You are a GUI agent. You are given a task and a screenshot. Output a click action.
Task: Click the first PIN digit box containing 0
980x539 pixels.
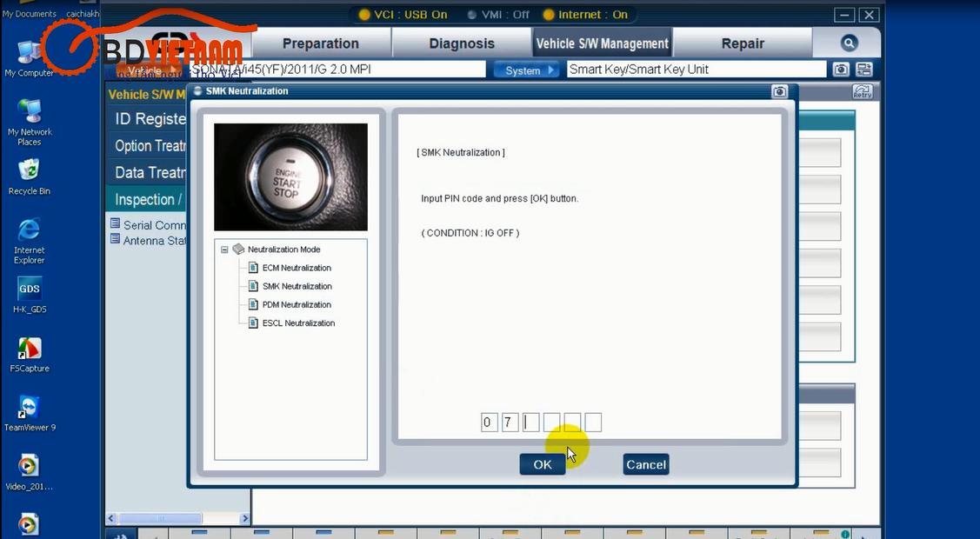coord(488,423)
